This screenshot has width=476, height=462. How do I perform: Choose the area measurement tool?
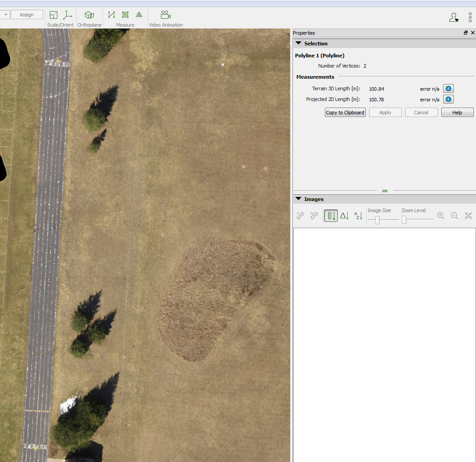pyautogui.click(x=125, y=15)
